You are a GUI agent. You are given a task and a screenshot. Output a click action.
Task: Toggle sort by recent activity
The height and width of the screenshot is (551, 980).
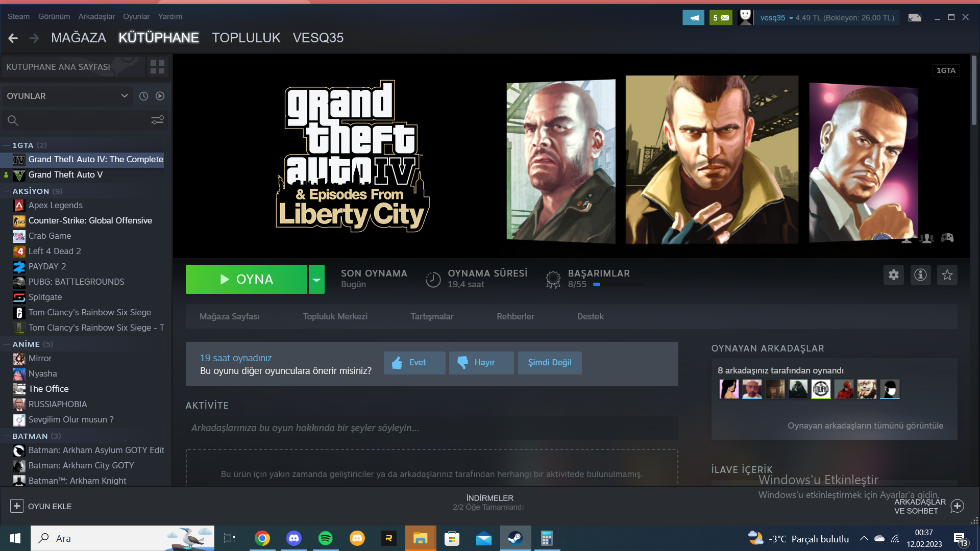[x=144, y=96]
